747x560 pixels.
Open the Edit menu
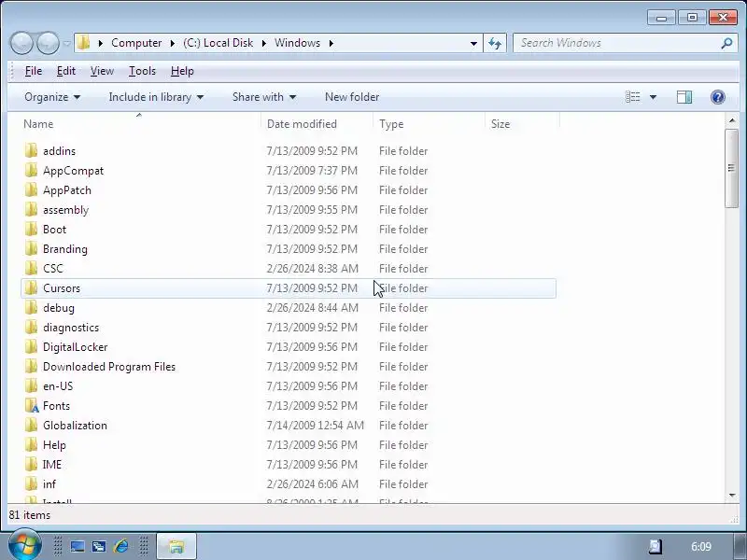click(x=66, y=71)
